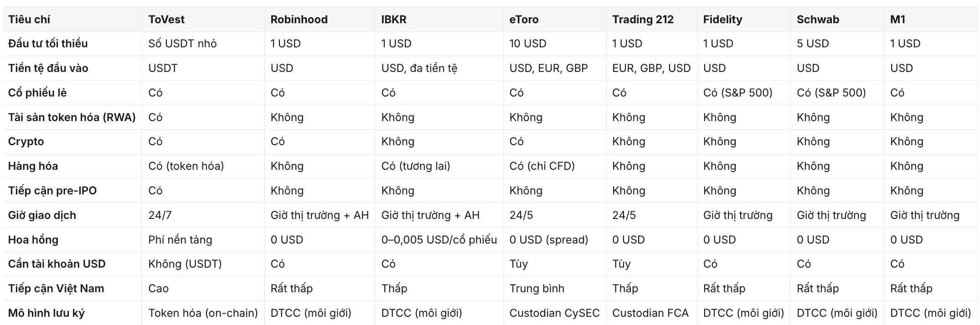Click the Tiêu chí header cell
The width and height of the screenshot is (980, 325).
point(29,20)
